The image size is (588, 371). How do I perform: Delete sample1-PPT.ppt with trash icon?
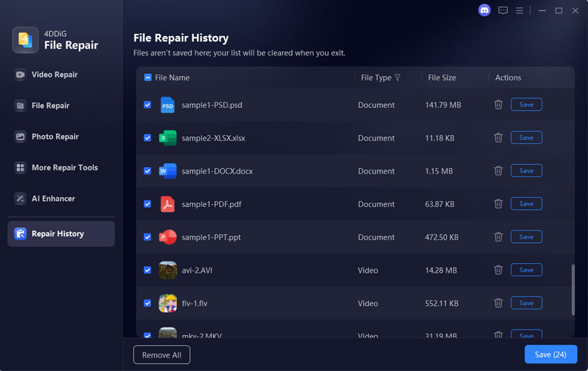(498, 237)
